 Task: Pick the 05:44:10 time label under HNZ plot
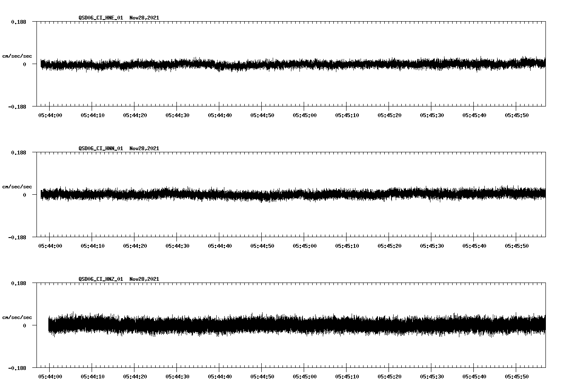coord(92,377)
